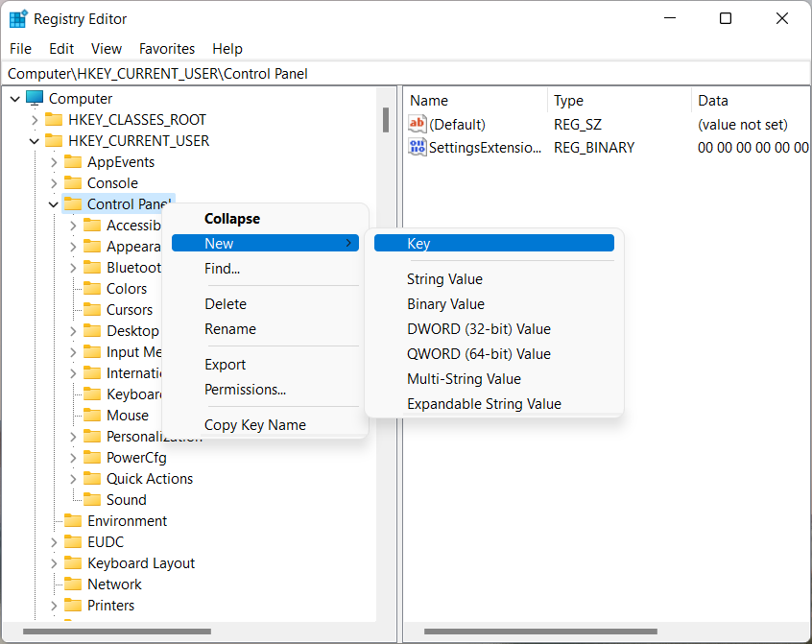This screenshot has height=644, width=812.
Task: Open the Edit menu
Action: click(61, 49)
